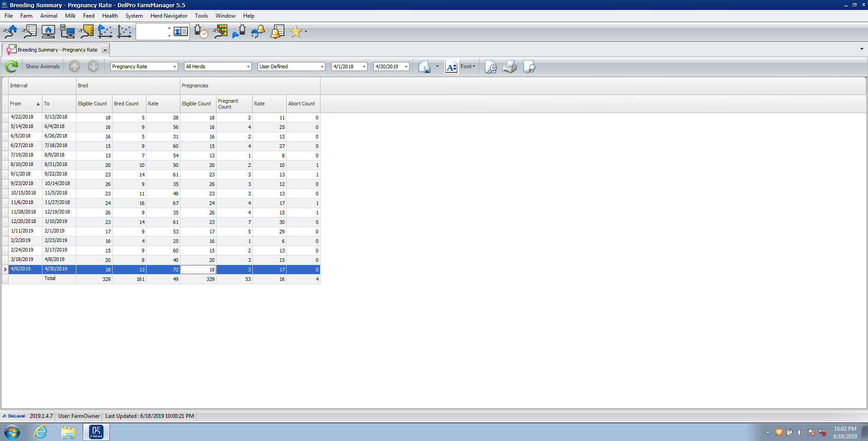Screen dimensions: 868x441
Task: Click the monitor with home icon
Action: coord(48,32)
